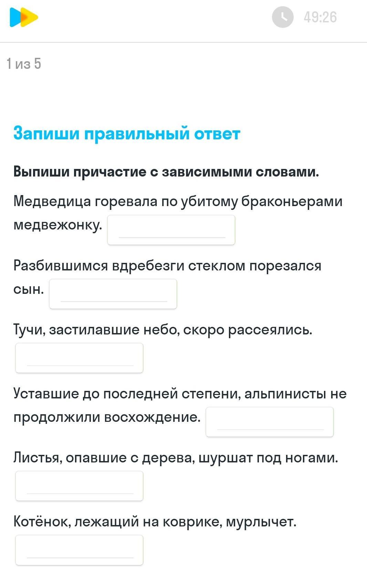Select the input box under 'Котёнок, лежащий на коврике'
Viewport: 367px width, 588px height.
(79, 550)
